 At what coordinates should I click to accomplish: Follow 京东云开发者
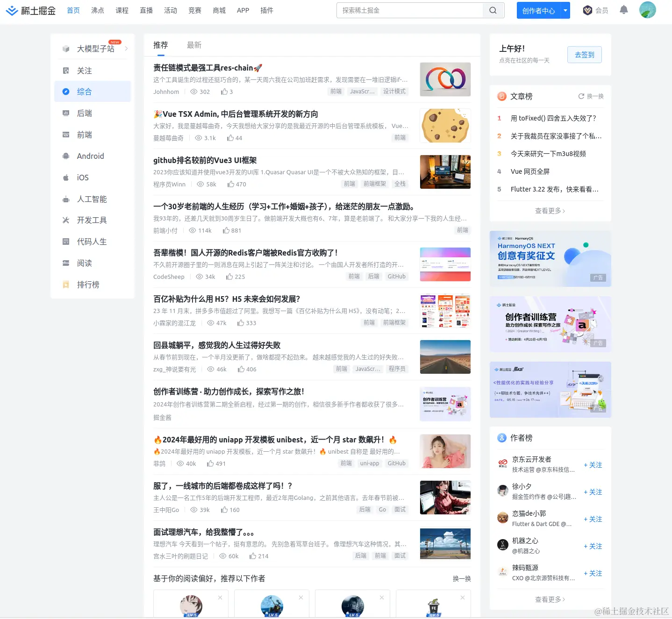pos(593,465)
